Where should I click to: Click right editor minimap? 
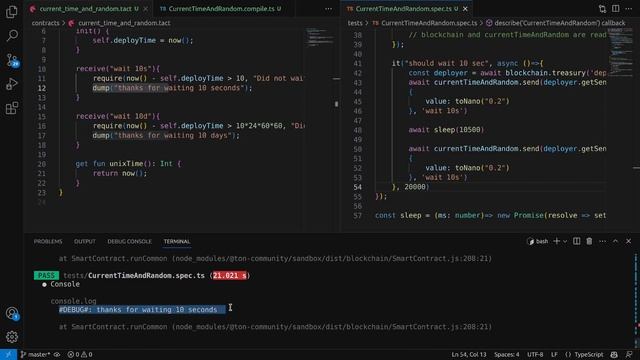(x=621, y=52)
